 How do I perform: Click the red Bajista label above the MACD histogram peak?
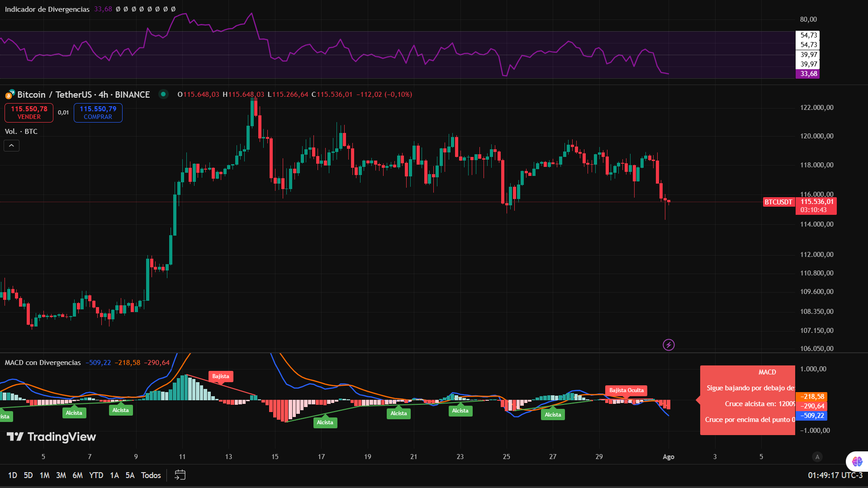point(221,376)
